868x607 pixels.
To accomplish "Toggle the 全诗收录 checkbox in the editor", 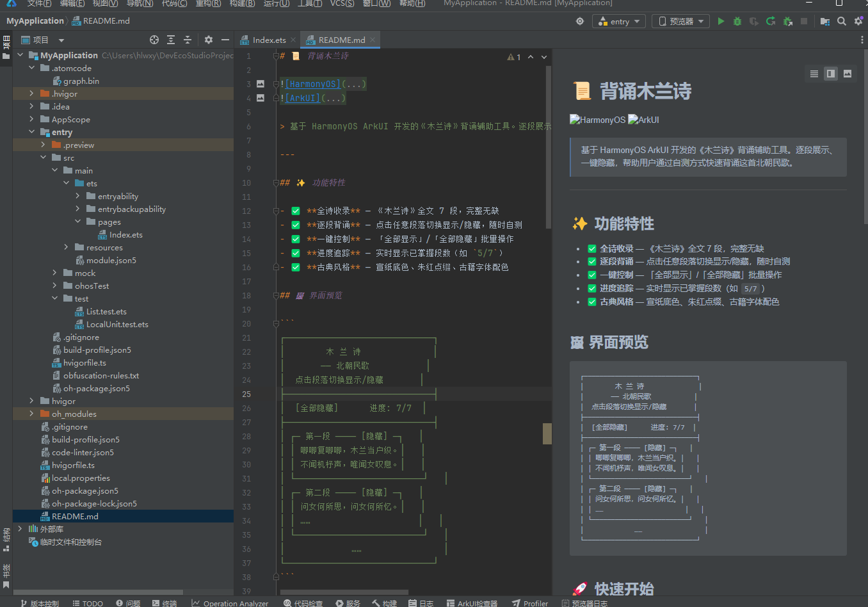I will pos(296,211).
